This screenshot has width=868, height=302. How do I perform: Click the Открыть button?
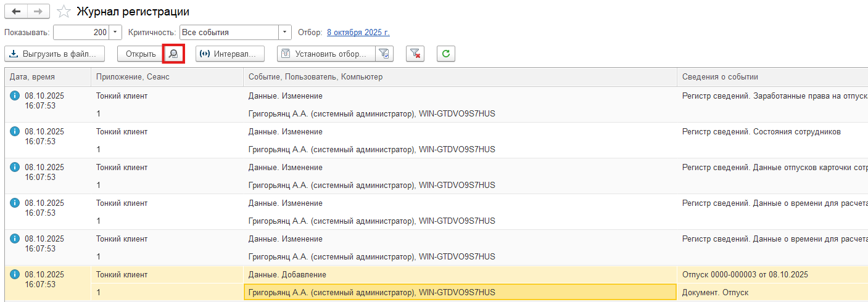tap(141, 54)
